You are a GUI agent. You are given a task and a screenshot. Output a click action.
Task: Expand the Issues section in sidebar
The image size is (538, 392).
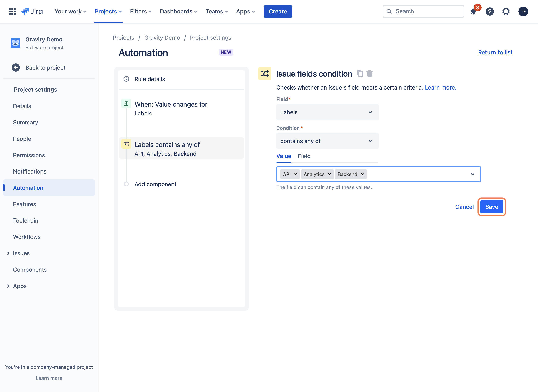tap(8, 253)
